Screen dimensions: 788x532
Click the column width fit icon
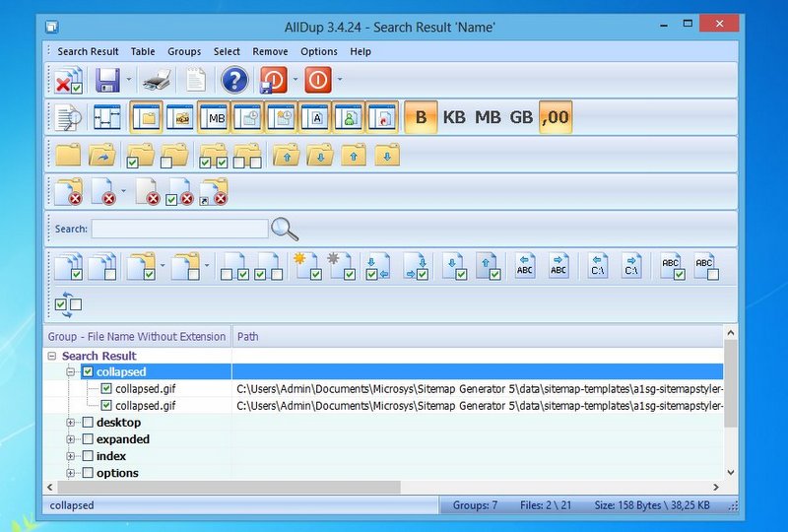point(107,117)
